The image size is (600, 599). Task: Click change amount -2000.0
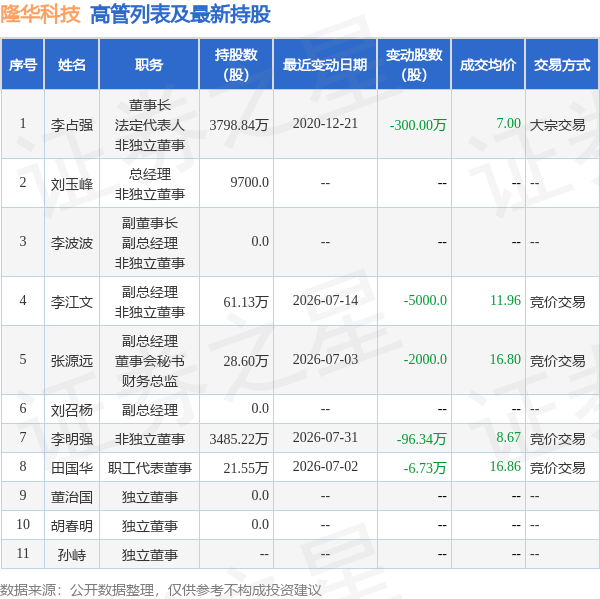click(x=425, y=359)
